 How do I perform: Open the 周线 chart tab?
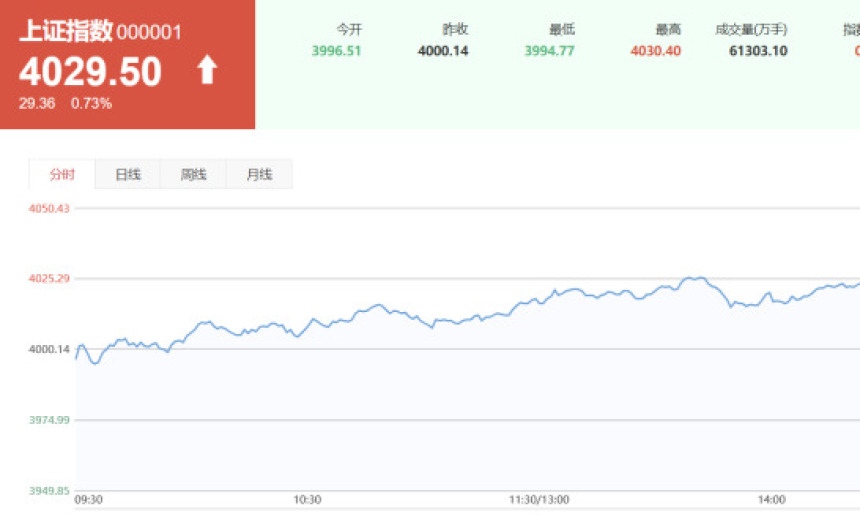click(193, 175)
